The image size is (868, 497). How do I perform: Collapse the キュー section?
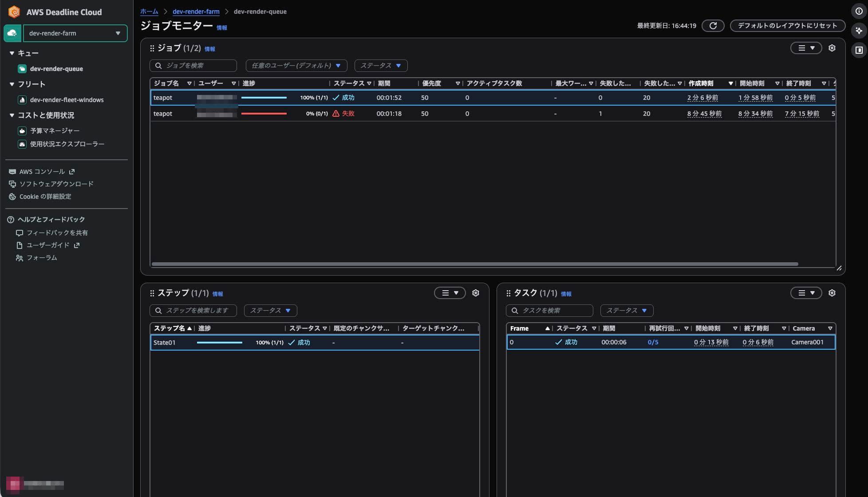[x=12, y=53]
